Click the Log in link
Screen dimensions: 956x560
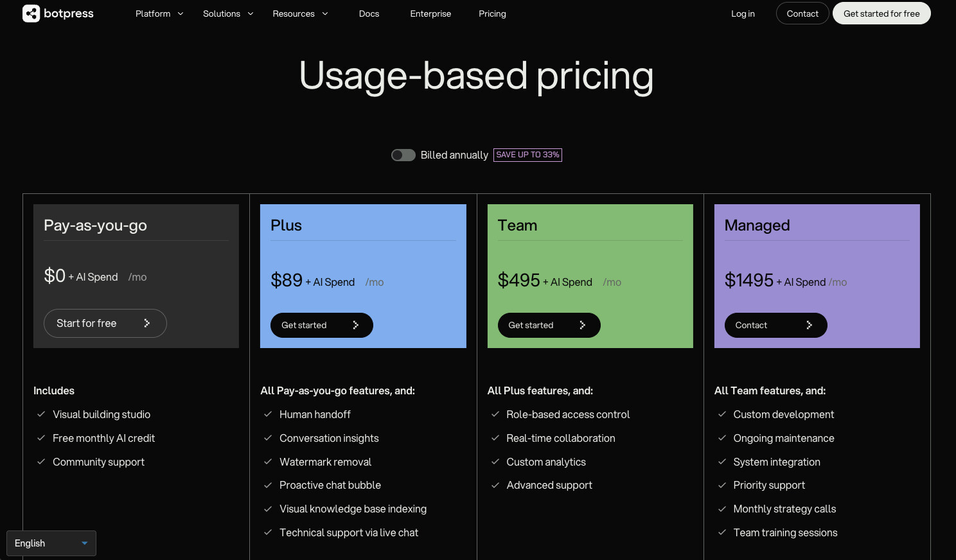pyautogui.click(x=743, y=13)
